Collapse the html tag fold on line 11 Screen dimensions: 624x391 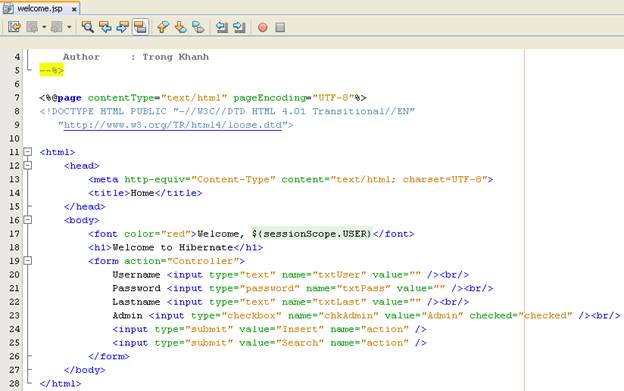click(x=27, y=152)
